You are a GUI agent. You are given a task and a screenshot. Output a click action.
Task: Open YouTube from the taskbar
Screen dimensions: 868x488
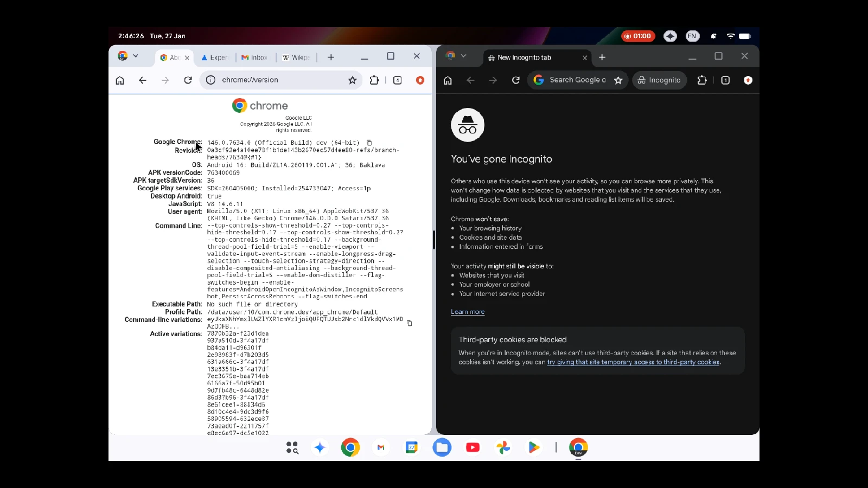[x=473, y=447]
